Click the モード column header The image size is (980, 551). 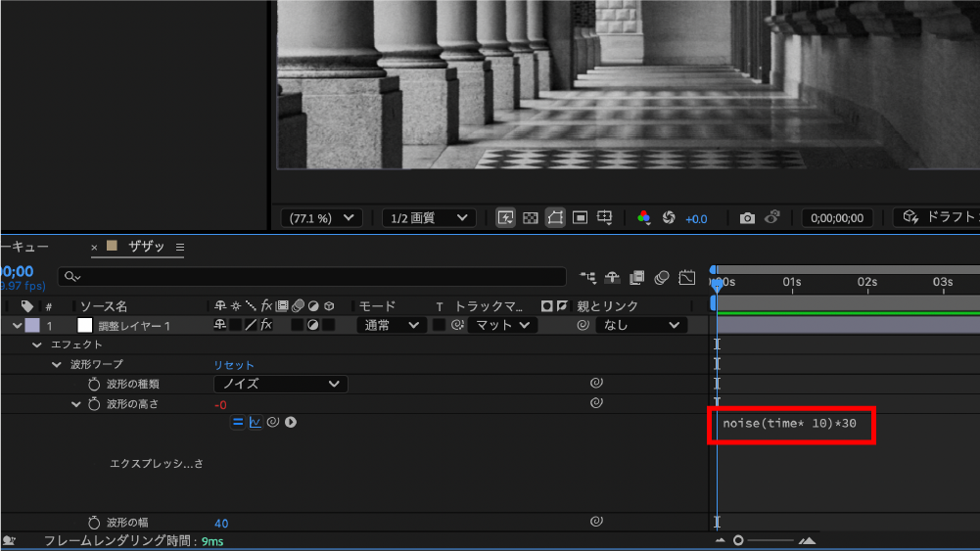(x=377, y=306)
